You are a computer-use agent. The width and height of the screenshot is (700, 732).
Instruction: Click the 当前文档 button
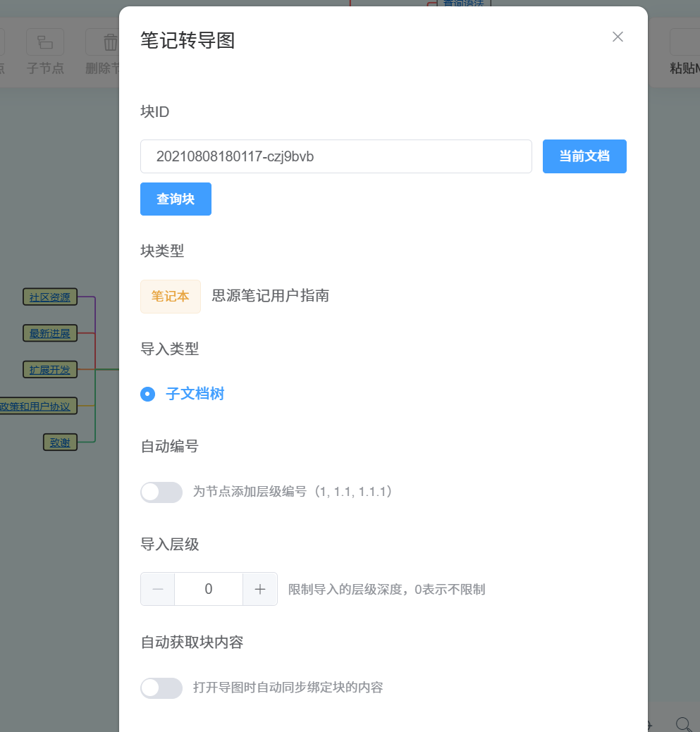tap(584, 156)
